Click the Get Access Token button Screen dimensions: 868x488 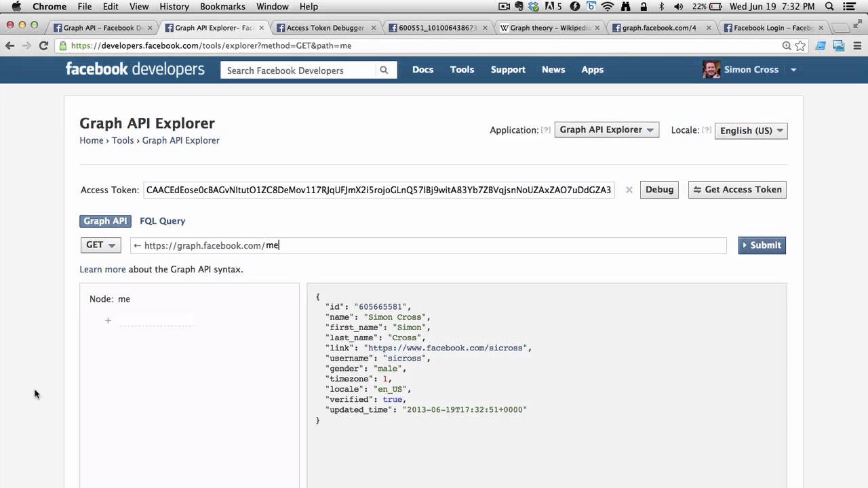(737, 190)
